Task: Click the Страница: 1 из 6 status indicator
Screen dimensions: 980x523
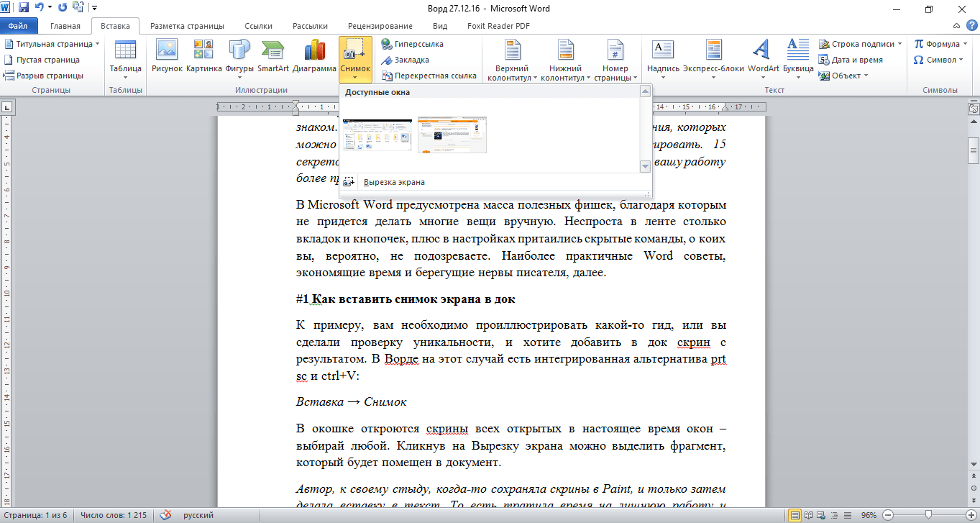Action: tap(36, 516)
